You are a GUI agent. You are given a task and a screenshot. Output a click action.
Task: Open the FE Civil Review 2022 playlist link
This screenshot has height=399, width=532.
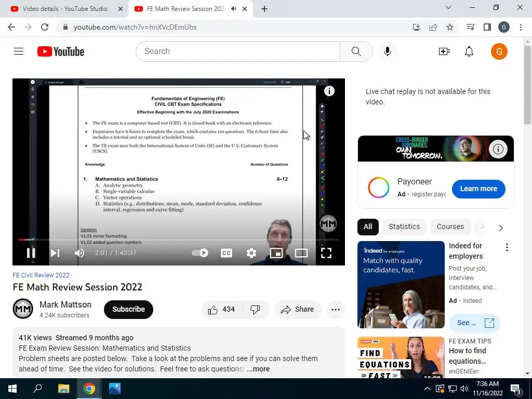click(41, 275)
